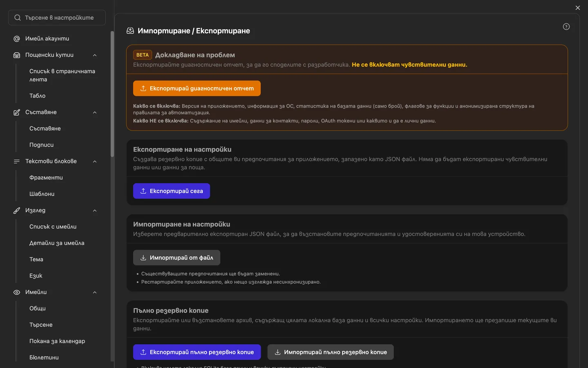
Task: Click the Изглед paintbrush icon
Action: click(17, 211)
